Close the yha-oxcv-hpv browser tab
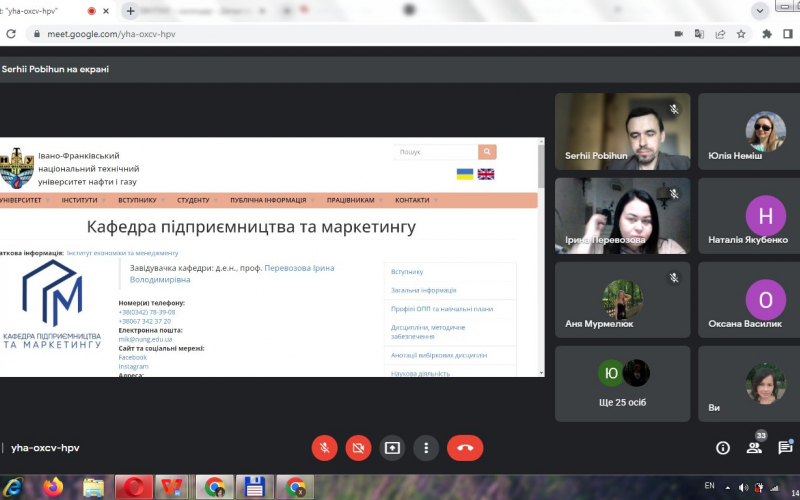Screen dimensions: 800x500 (106, 11)
